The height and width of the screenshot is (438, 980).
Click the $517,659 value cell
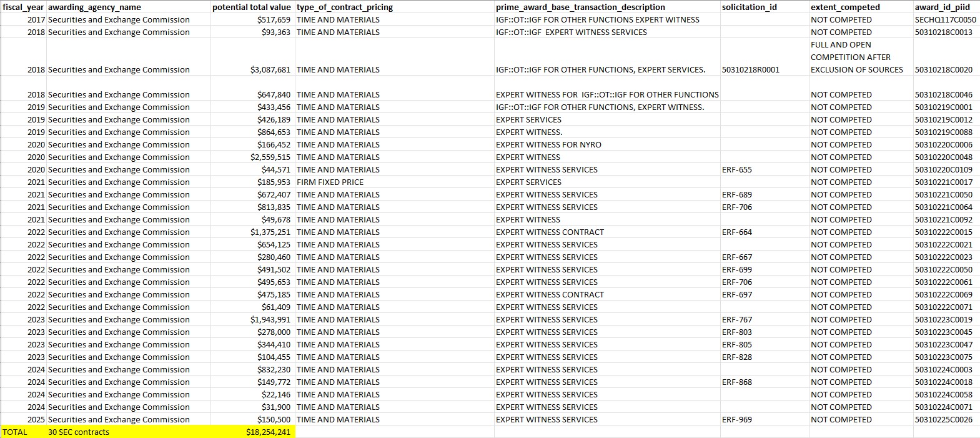point(252,19)
